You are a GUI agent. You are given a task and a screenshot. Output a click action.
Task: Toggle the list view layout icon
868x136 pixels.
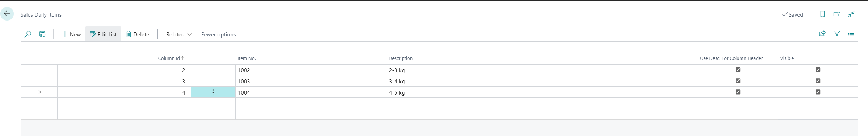(851, 34)
